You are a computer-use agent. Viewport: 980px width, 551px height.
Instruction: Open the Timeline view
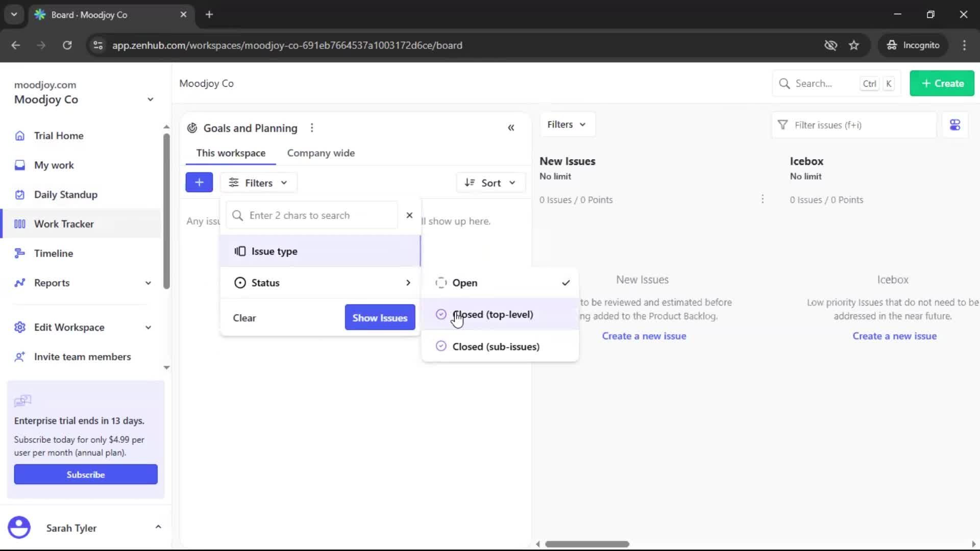coord(53,253)
